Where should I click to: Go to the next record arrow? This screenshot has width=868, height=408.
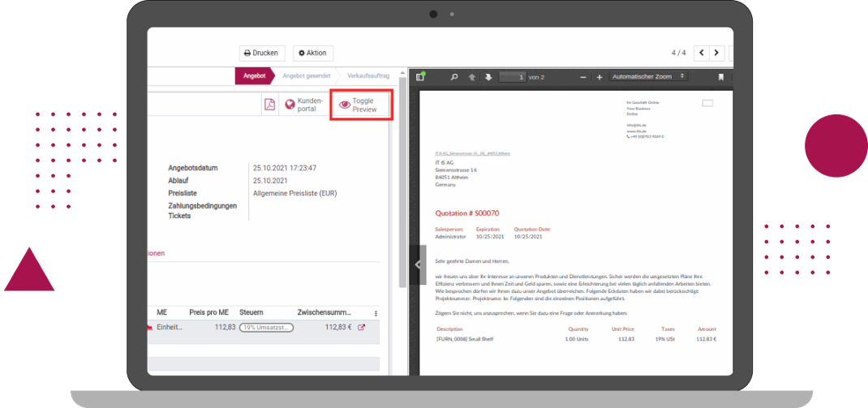(716, 53)
